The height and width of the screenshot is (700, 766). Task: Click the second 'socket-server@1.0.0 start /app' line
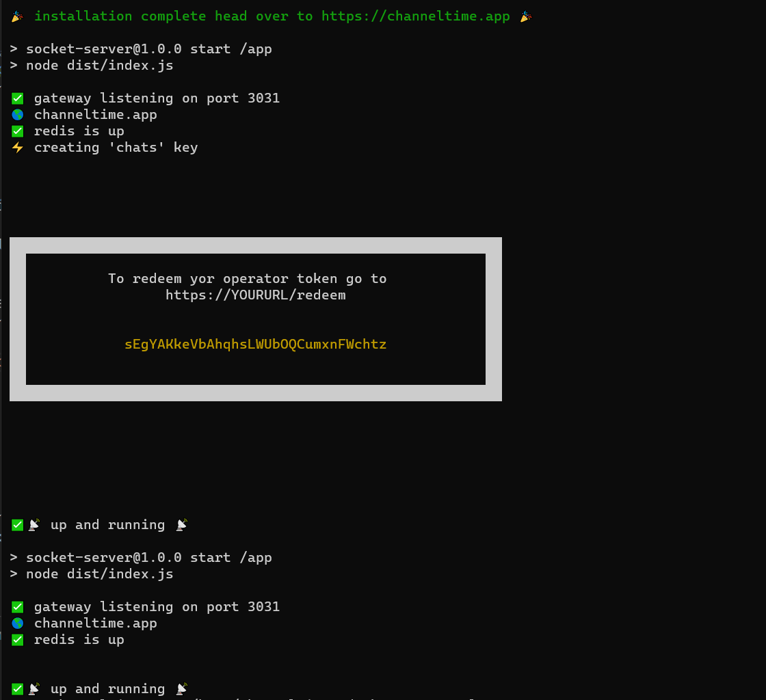click(141, 558)
